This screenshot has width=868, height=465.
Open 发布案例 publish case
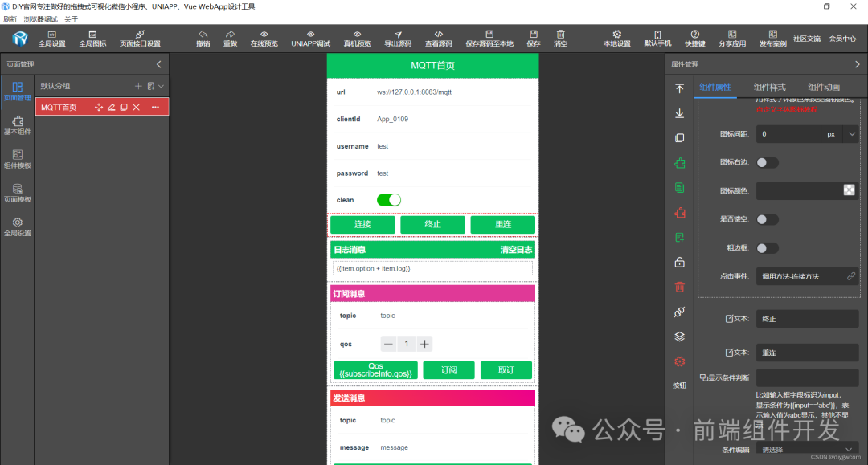click(x=773, y=39)
